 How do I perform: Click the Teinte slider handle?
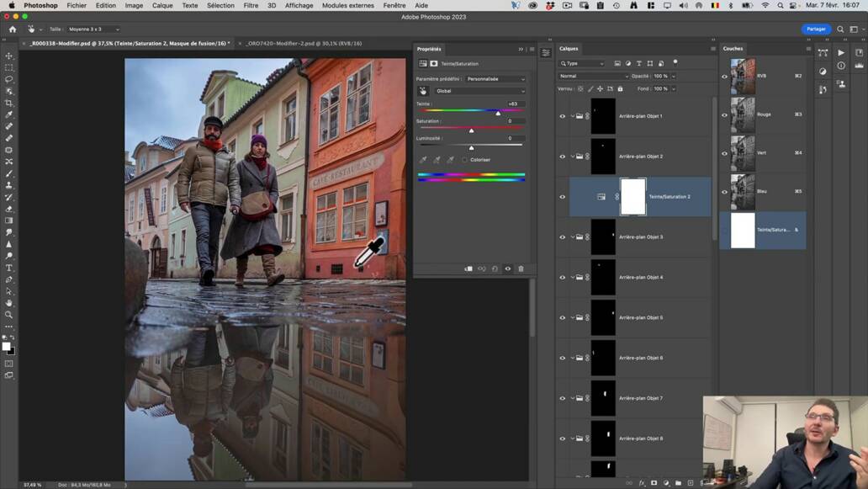coord(498,113)
